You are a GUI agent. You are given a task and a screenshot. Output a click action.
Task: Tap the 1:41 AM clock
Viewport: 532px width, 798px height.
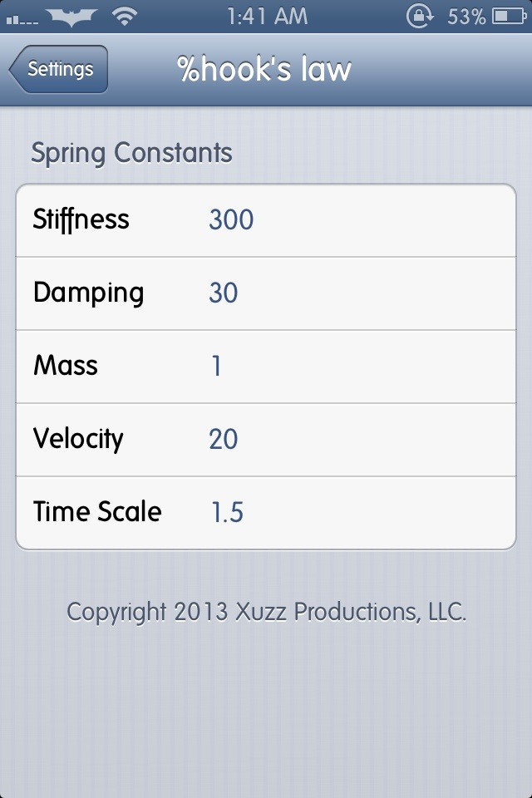265,16
